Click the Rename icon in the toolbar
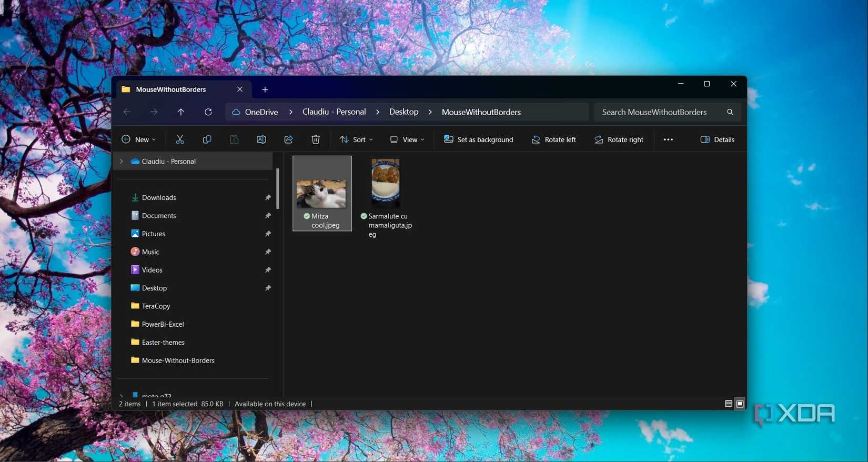868x462 pixels. point(261,139)
